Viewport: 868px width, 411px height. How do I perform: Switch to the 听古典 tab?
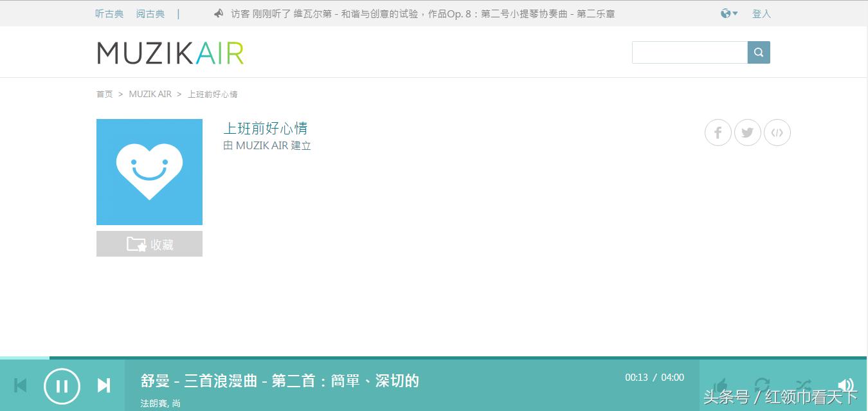point(109,13)
